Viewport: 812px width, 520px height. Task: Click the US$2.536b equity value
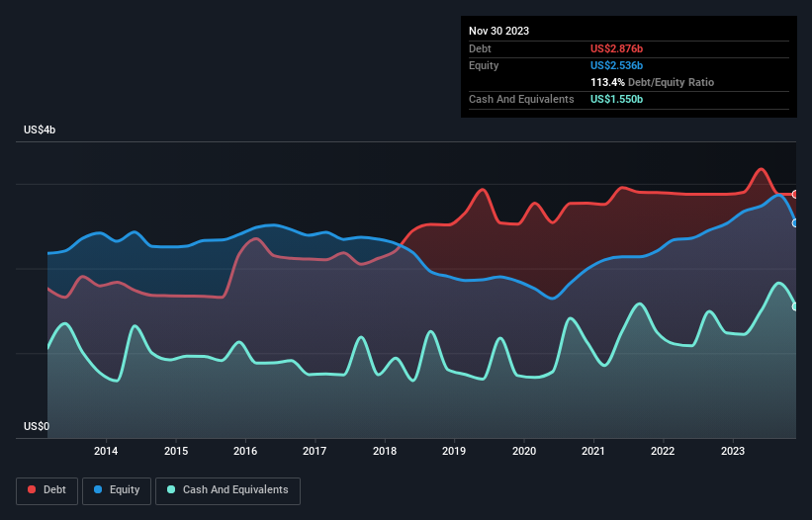[616, 65]
